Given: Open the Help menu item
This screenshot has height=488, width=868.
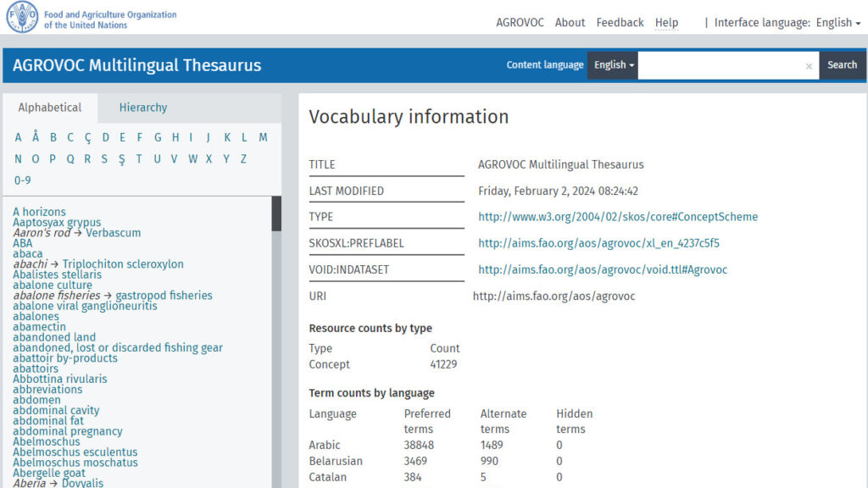Looking at the screenshot, I should coord(666,23).
